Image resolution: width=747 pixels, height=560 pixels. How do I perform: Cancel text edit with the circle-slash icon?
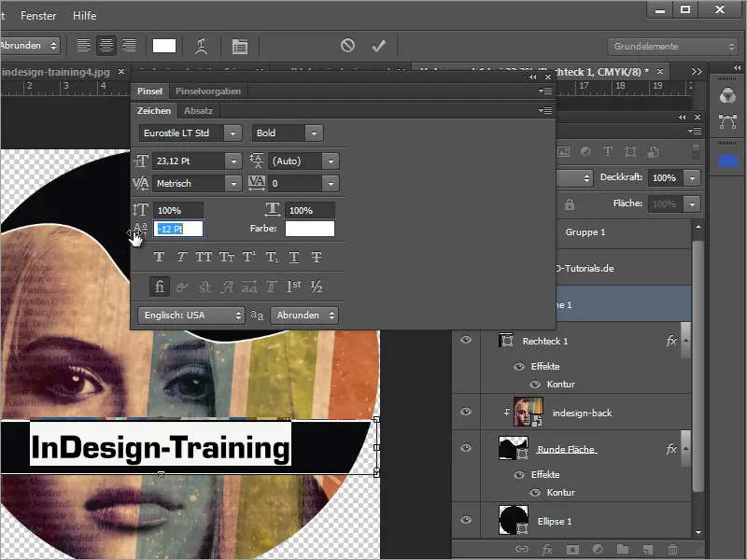[x=347, y=46]
